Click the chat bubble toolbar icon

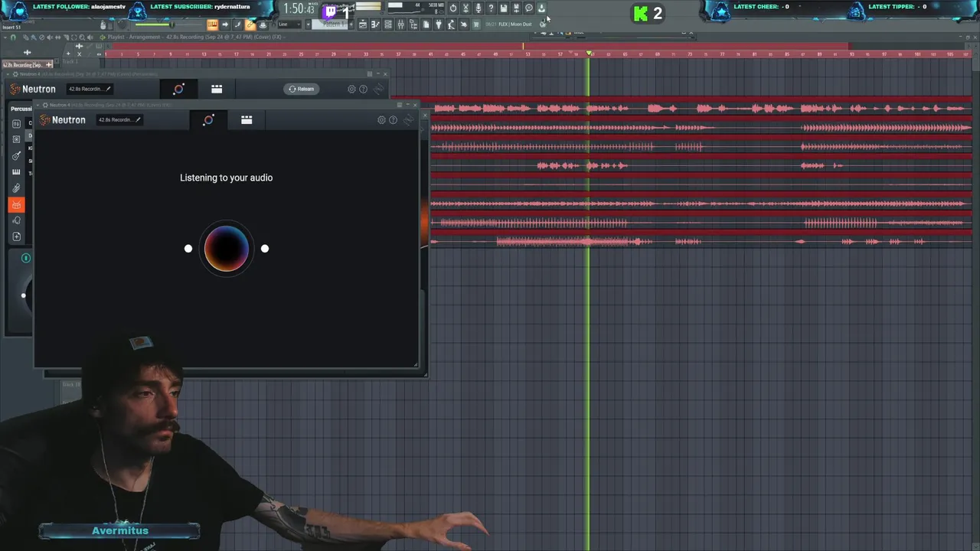[x=529, y=8]
